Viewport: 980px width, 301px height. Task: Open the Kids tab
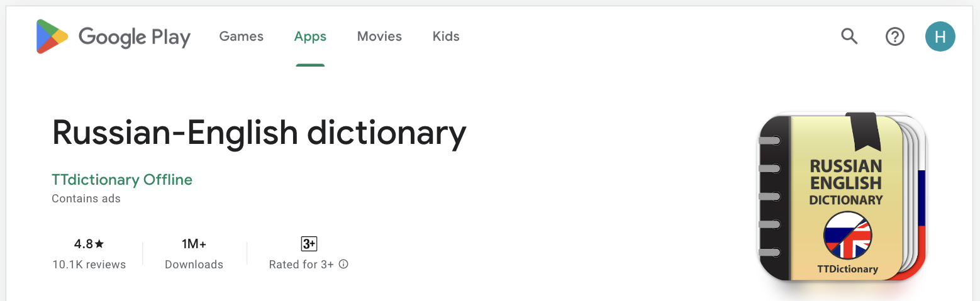[x=446, y=36]
